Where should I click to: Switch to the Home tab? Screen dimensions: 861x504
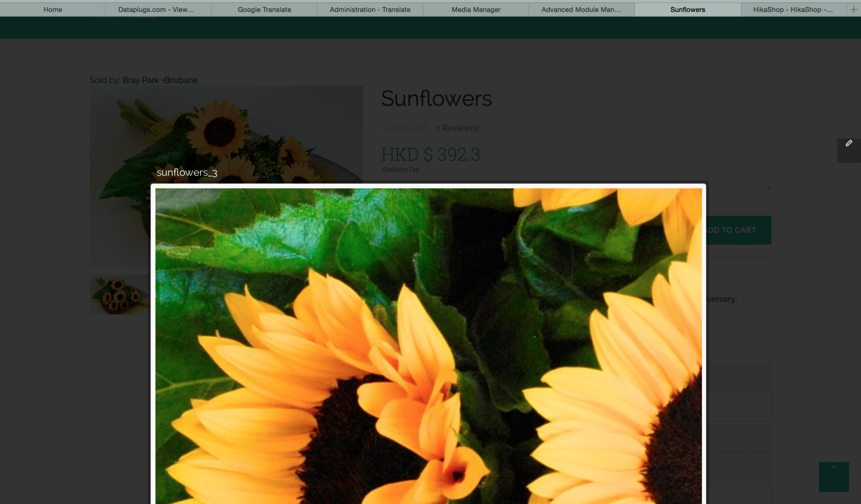click(53, 9)
